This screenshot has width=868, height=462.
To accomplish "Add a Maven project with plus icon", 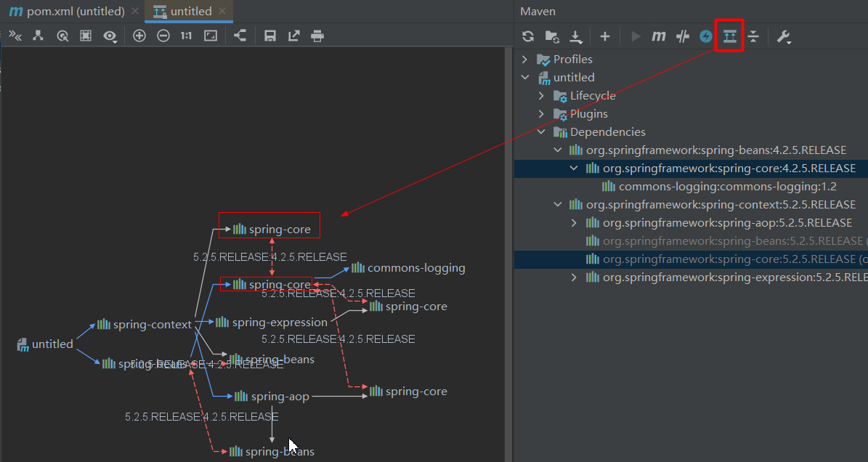I will [605, 36].
